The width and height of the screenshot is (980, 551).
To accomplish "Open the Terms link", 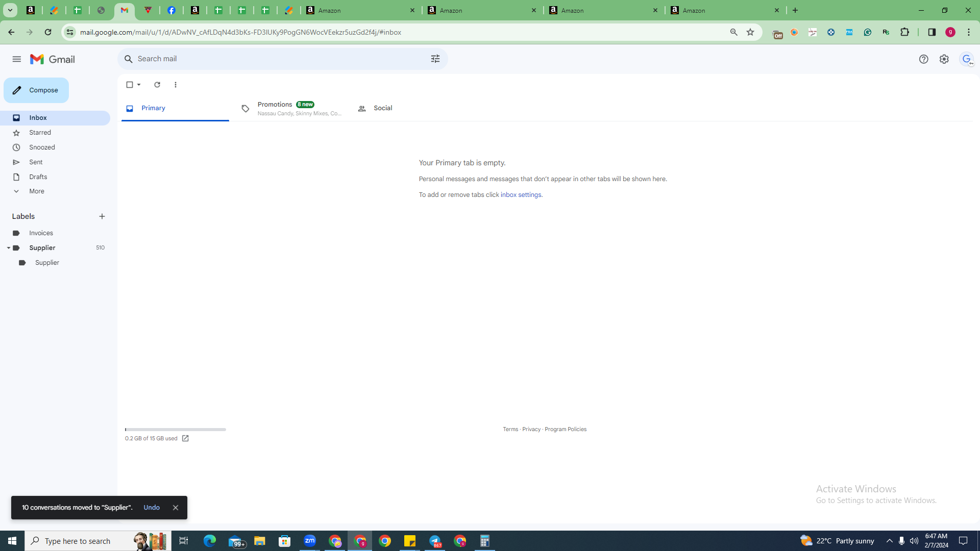I will pos(510,429).
